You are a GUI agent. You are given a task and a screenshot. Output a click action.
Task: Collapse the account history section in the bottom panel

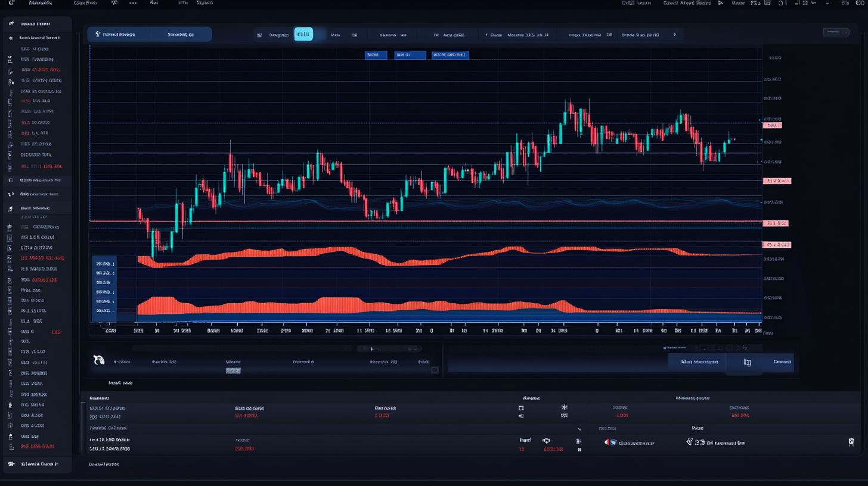click(579, 427)
